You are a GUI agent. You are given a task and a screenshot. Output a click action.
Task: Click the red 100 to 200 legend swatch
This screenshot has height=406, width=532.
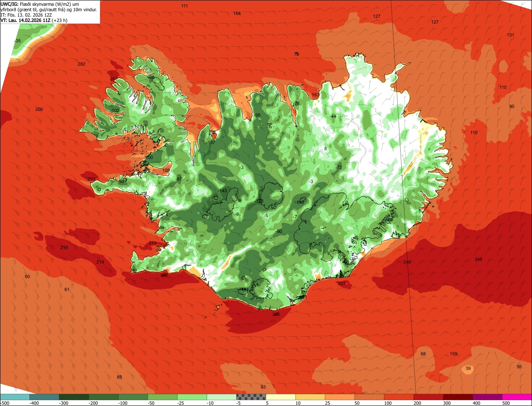[399, 397]
